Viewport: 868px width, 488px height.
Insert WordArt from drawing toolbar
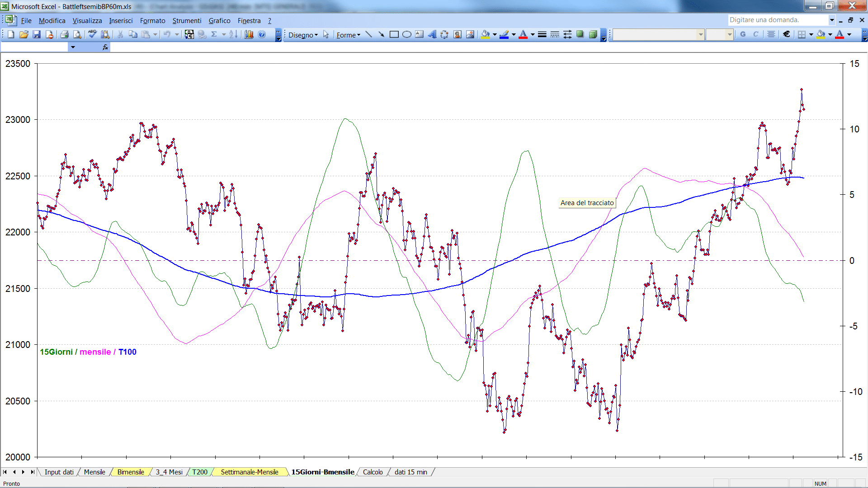tap(432, 34)
